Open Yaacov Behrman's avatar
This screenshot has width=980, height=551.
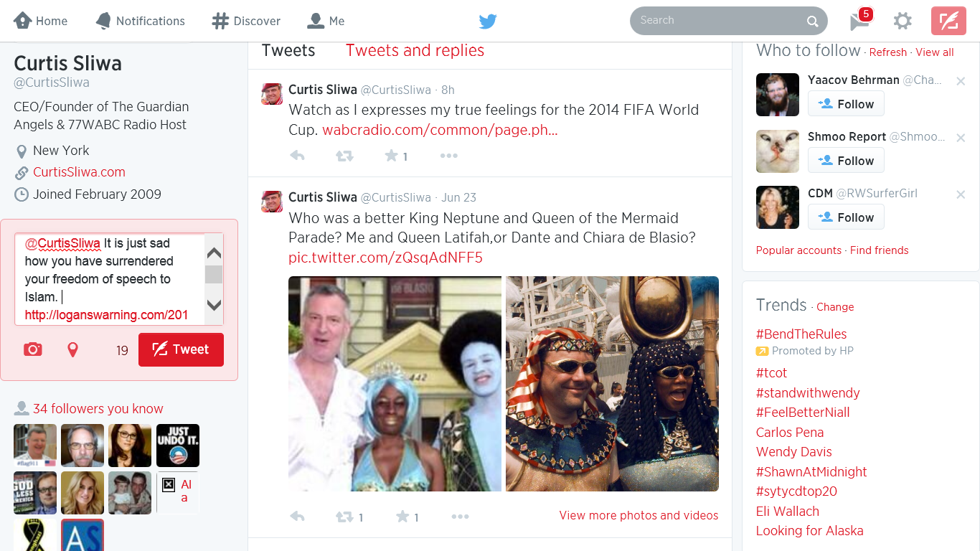pos(778,95)
